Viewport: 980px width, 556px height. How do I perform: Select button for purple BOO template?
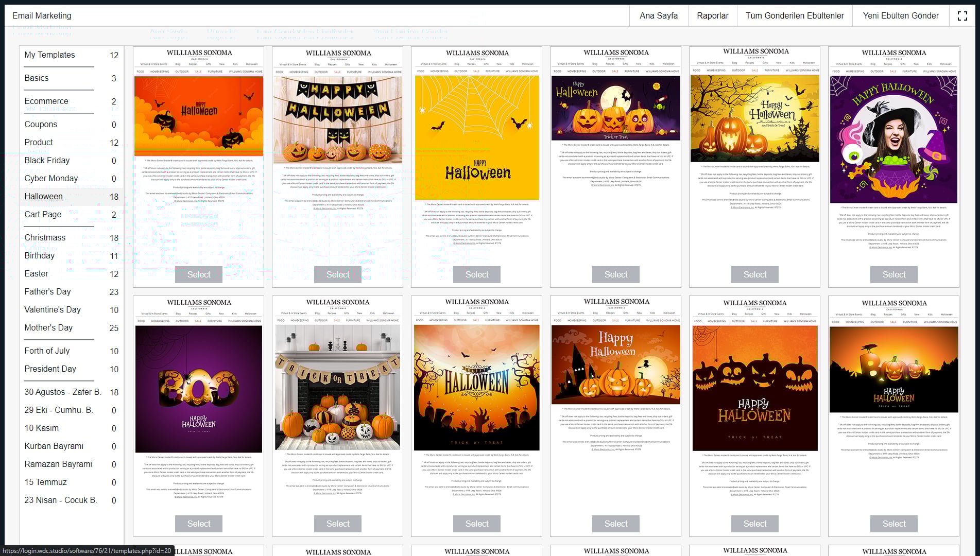click(x=199, y=524)
